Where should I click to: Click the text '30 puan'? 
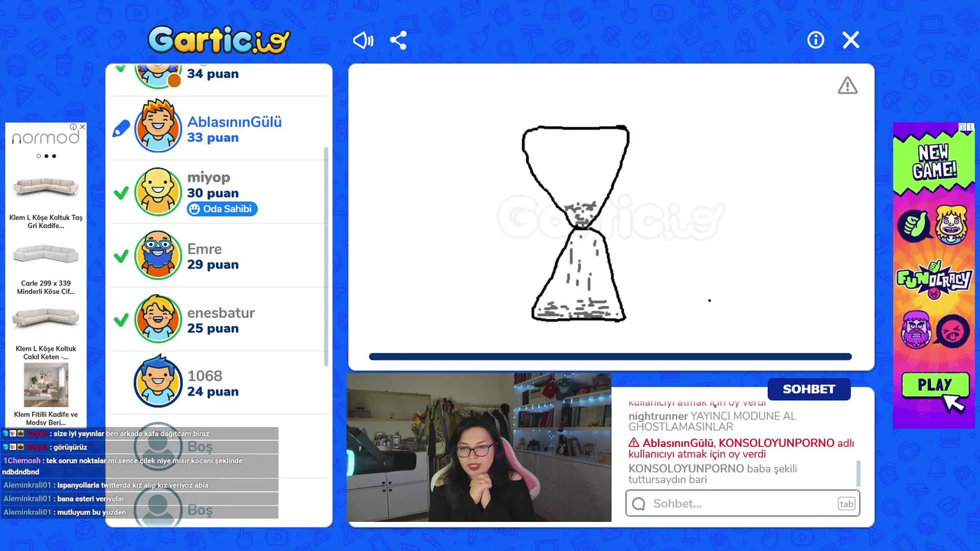pos(212,193)
